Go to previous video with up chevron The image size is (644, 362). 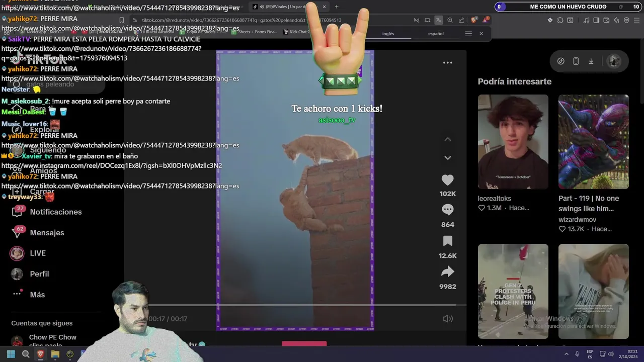tap(447, 139)
